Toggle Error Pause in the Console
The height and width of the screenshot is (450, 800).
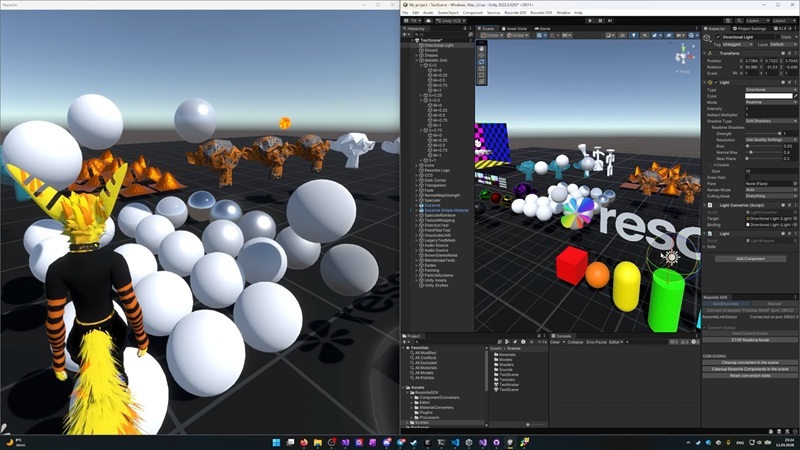596,342
